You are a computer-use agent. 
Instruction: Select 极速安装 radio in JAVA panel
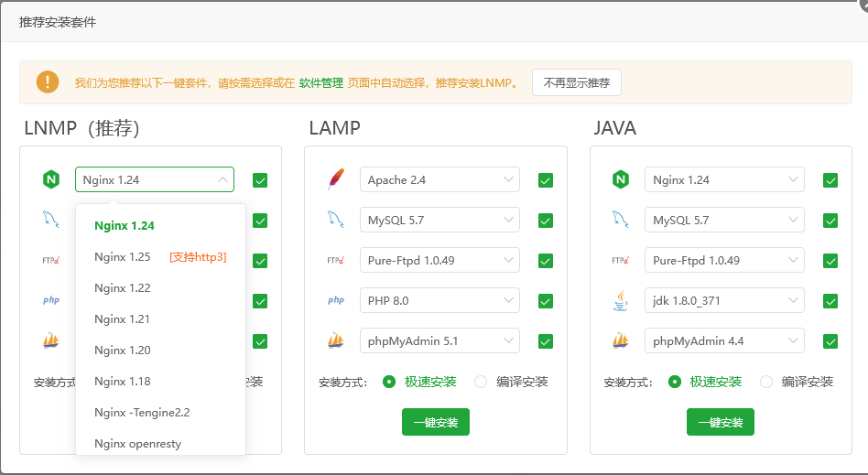675,382
